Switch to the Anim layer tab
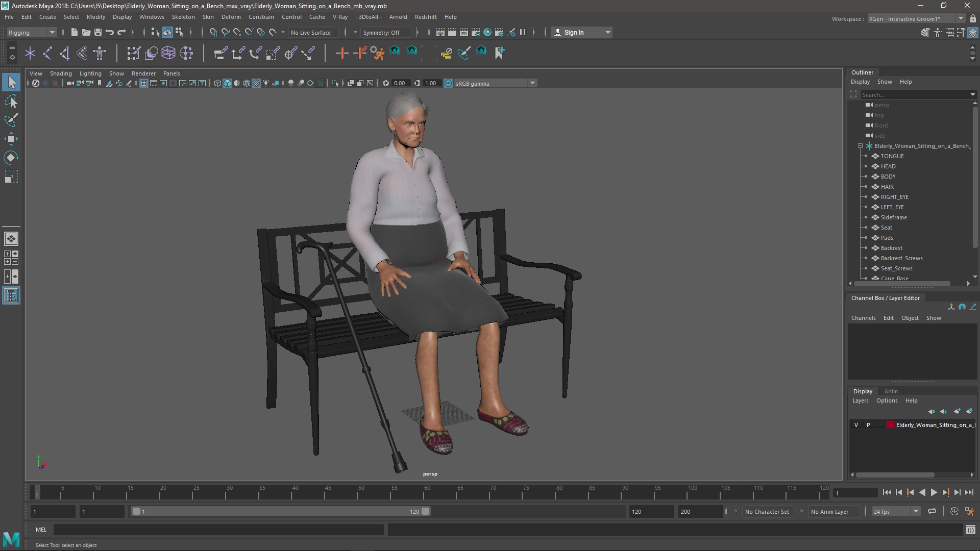This screenshot has width=980, height=551. point(891,391)
